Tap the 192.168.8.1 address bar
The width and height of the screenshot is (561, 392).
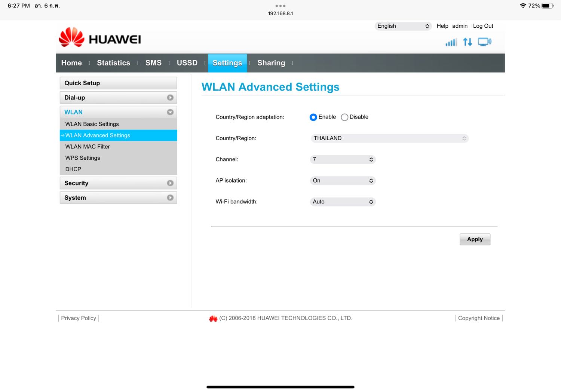click(280, 13)
